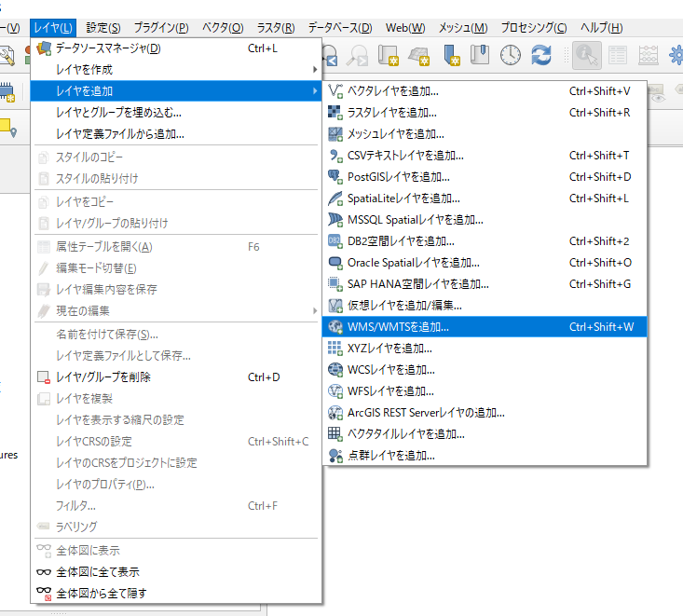Click MSSQL Spatialレイヤを追加 icon

pyautogui.click(x=335, y=220)
